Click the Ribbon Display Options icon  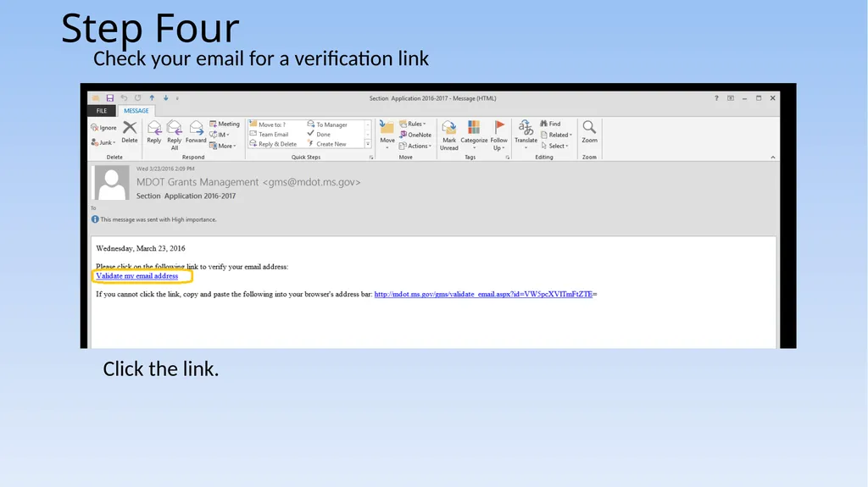pyautogui.click(x=731, y=98)
